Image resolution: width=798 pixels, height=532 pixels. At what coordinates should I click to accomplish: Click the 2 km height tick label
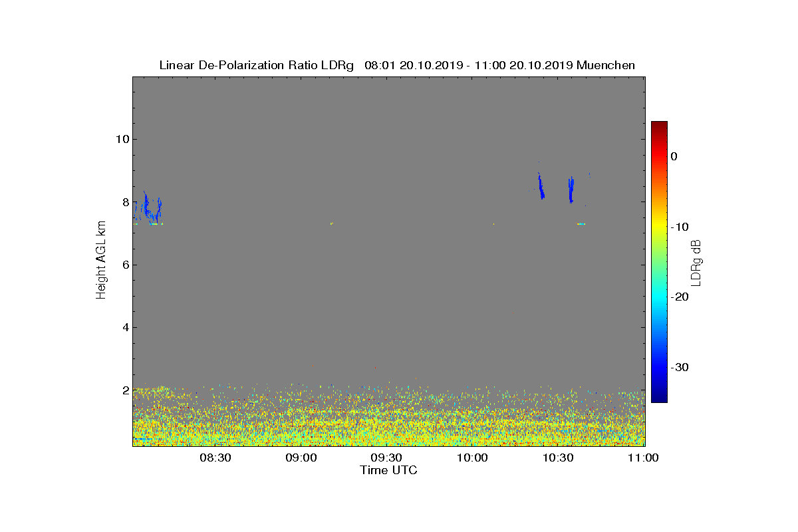click(x=124, y=390)
